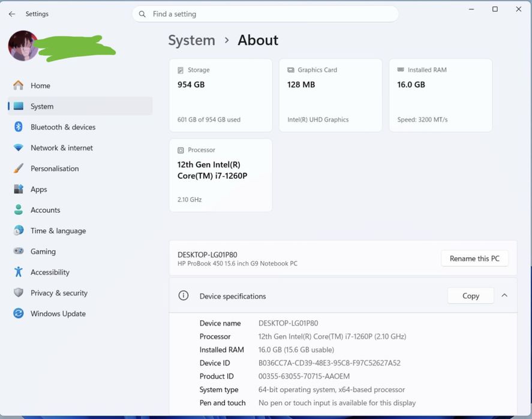Focus the Find a setting field
This screenshot has height=419, width=532.
coord(265,14)
